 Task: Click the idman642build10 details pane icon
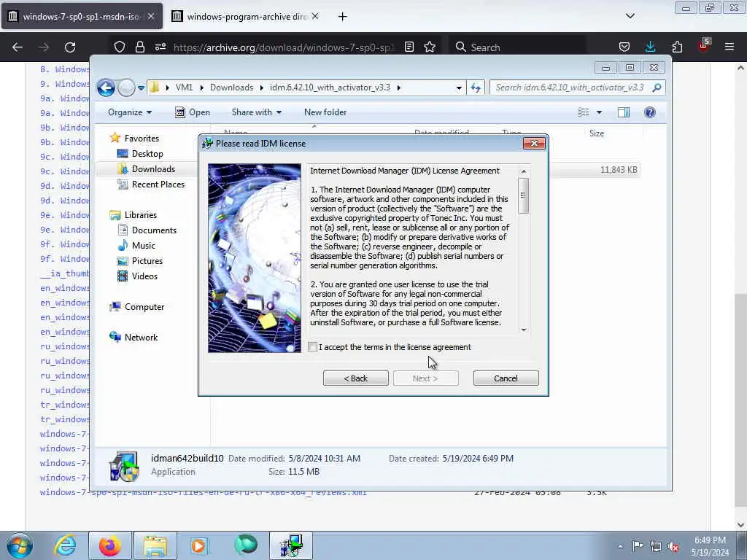124,466
